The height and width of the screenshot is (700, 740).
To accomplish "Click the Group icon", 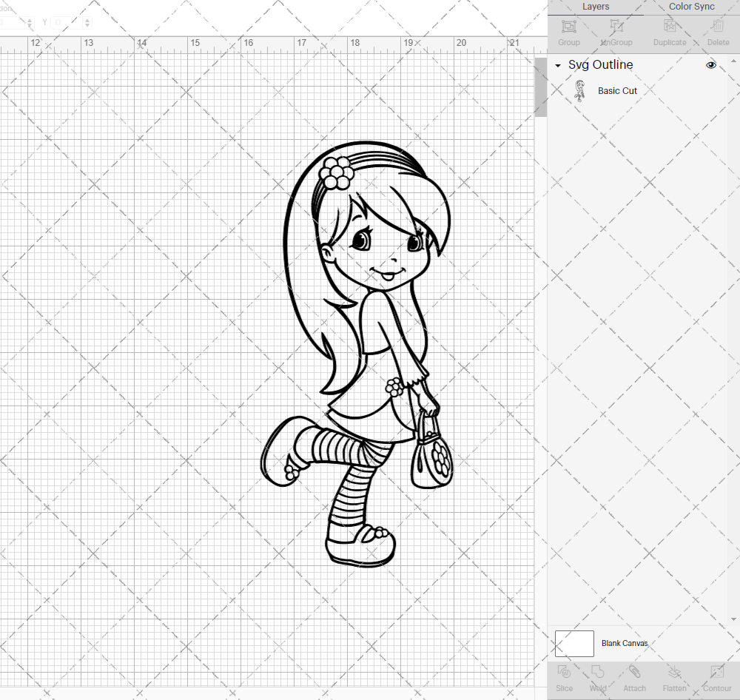I will coord(568,31).
